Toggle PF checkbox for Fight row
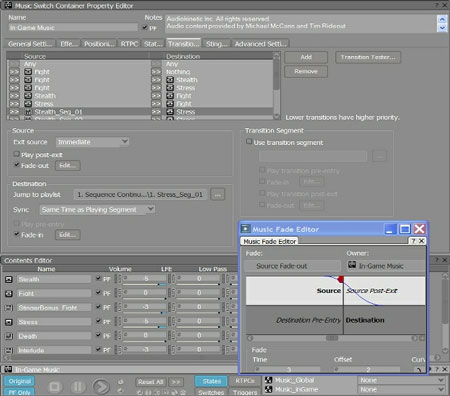450x396 pixels. pos(98,292)
